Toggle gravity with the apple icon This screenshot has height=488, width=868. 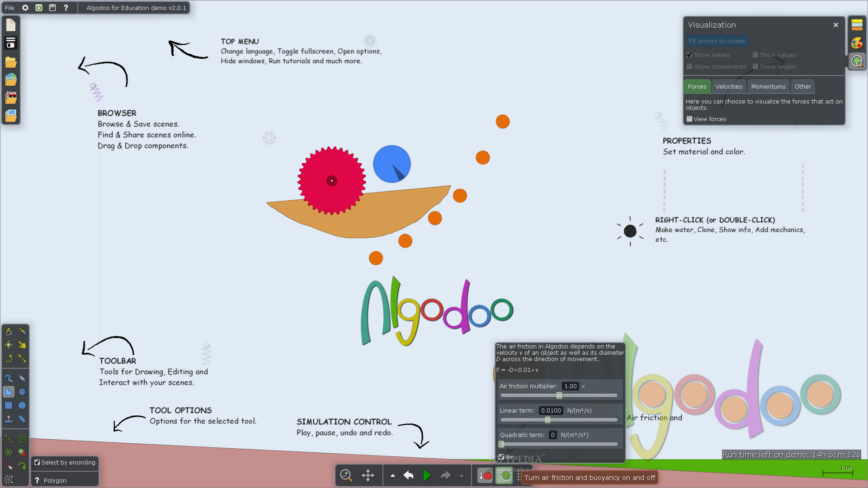tap(485, 475)
